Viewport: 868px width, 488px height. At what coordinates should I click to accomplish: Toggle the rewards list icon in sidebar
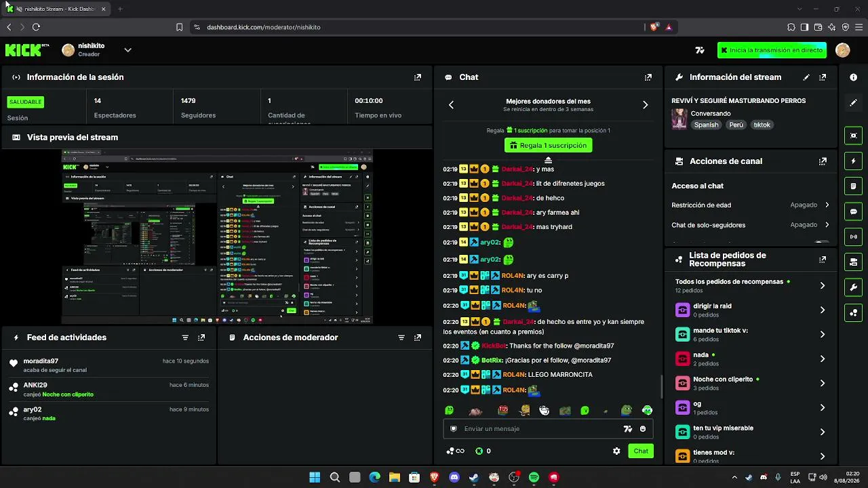tap(853, 312)
